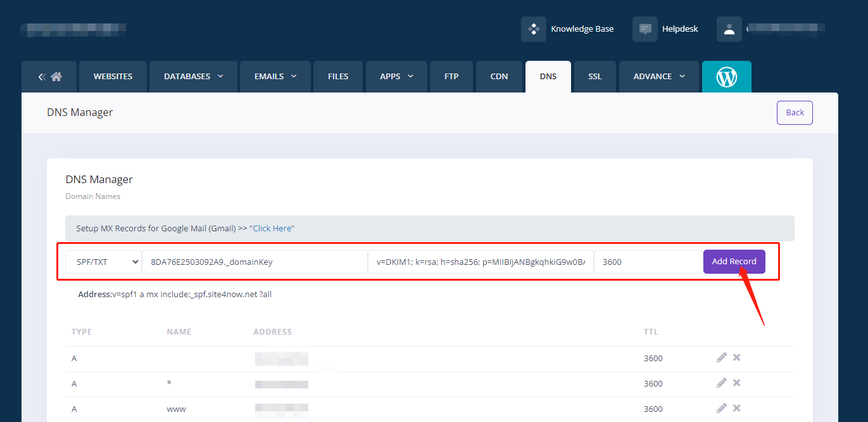
Task: Open the SPF/TXT record type dropdown
Action: pyautogui.click(x=104, y=262)
